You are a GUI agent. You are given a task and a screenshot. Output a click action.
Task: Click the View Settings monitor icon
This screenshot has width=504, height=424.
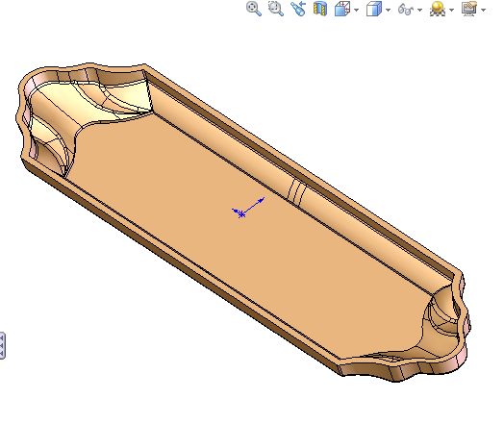(469, 9)
